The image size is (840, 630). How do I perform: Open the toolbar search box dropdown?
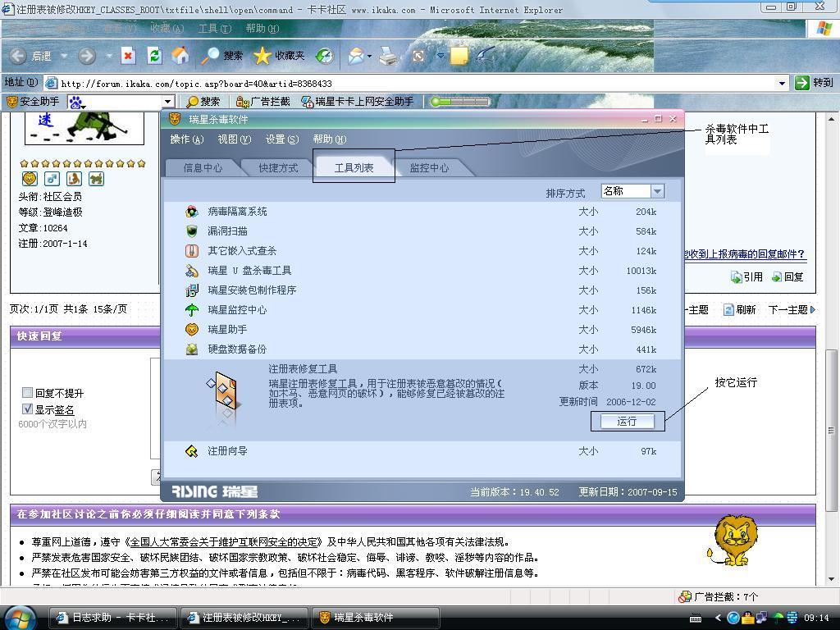pos(167,101)
